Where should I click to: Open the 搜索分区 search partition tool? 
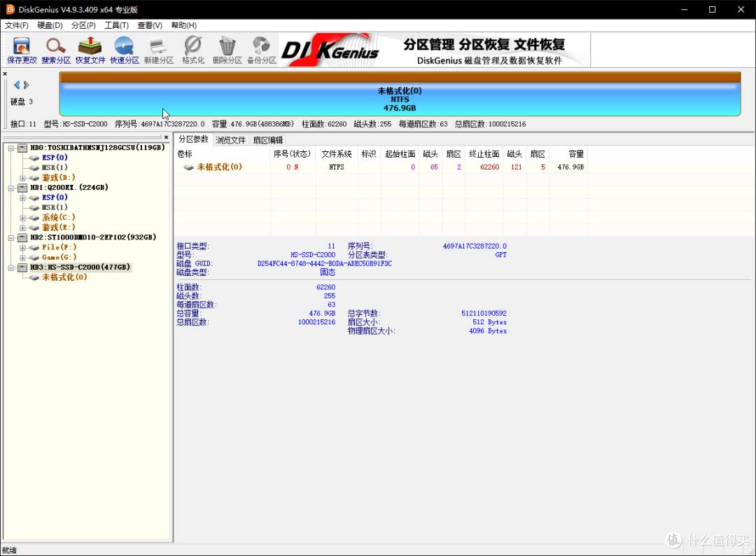pyautogui.click(x=56, y=50)
